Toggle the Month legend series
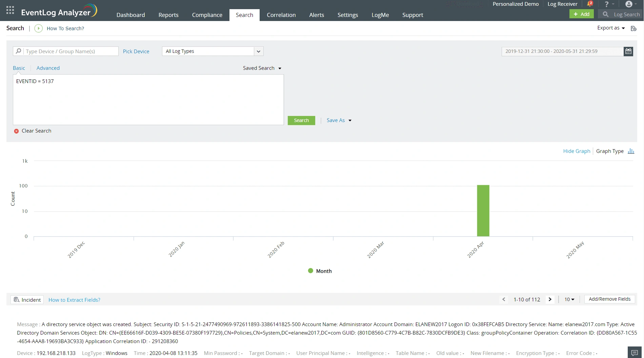 (320, 271)
